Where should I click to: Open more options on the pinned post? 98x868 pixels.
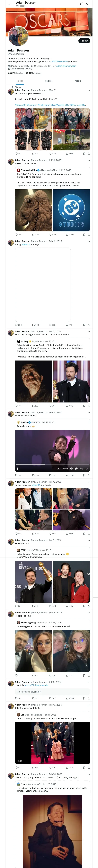89,90
